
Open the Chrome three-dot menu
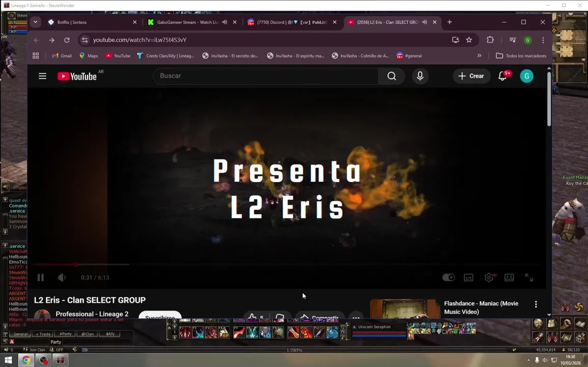[543, 40]
